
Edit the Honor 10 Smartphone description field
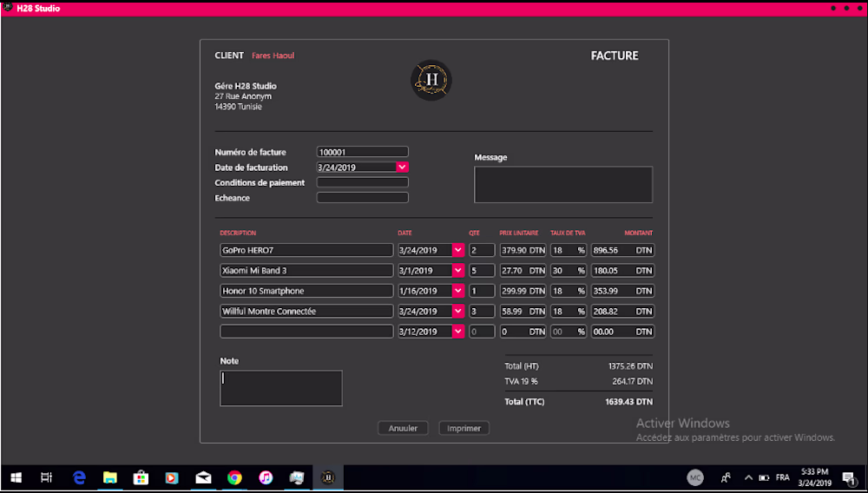coord(306,291)
